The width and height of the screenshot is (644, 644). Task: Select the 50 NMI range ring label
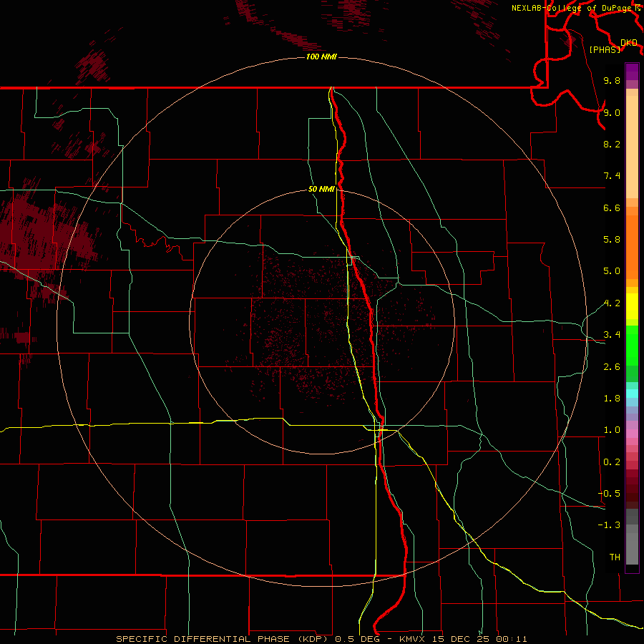pos(321,189)
